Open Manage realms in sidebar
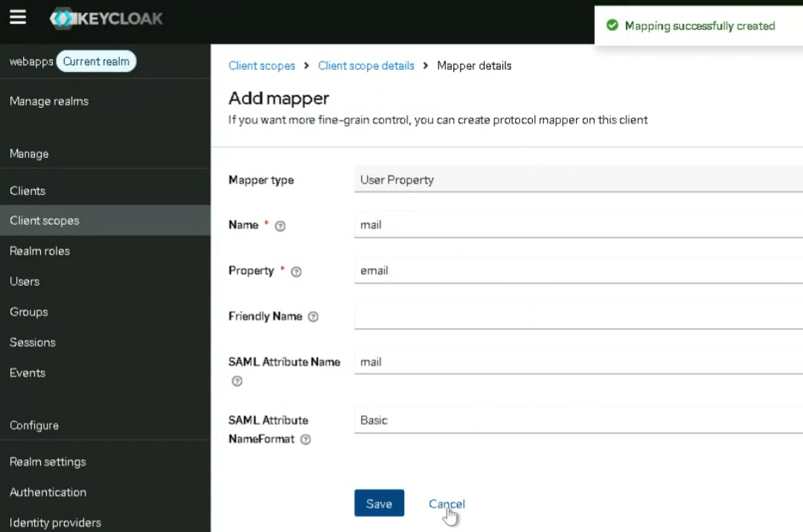 click(x=49, y=101)
